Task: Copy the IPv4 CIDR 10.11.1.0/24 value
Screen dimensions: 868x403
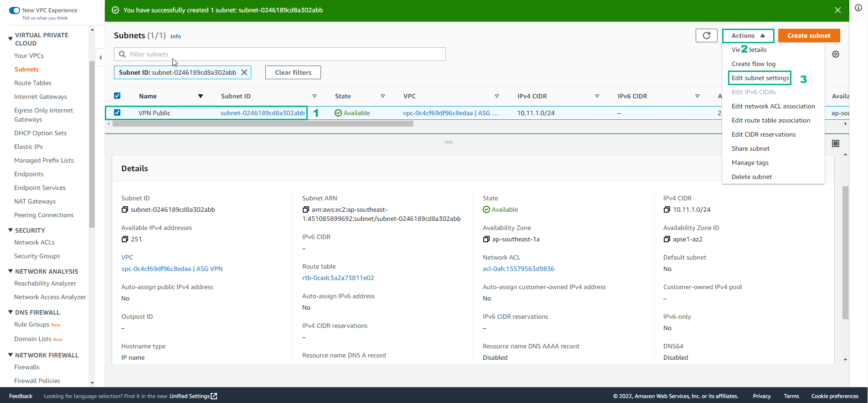Action: pos(667,209)
